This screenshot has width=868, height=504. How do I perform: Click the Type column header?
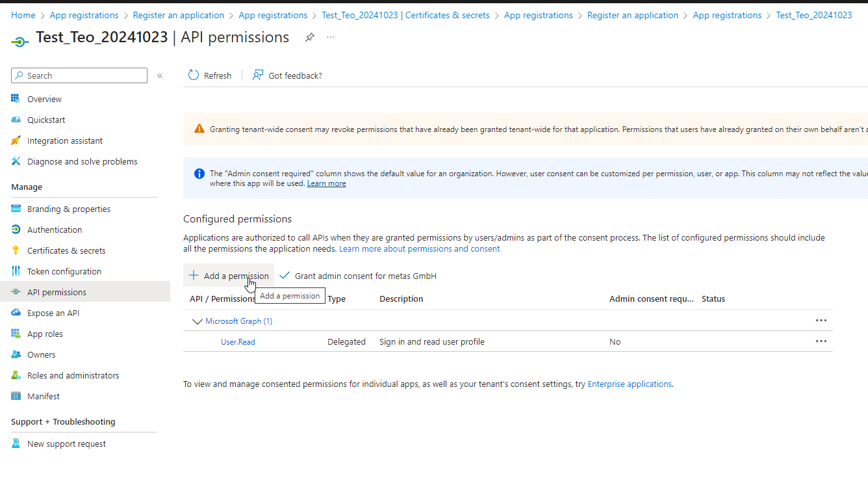pos(337,298)
